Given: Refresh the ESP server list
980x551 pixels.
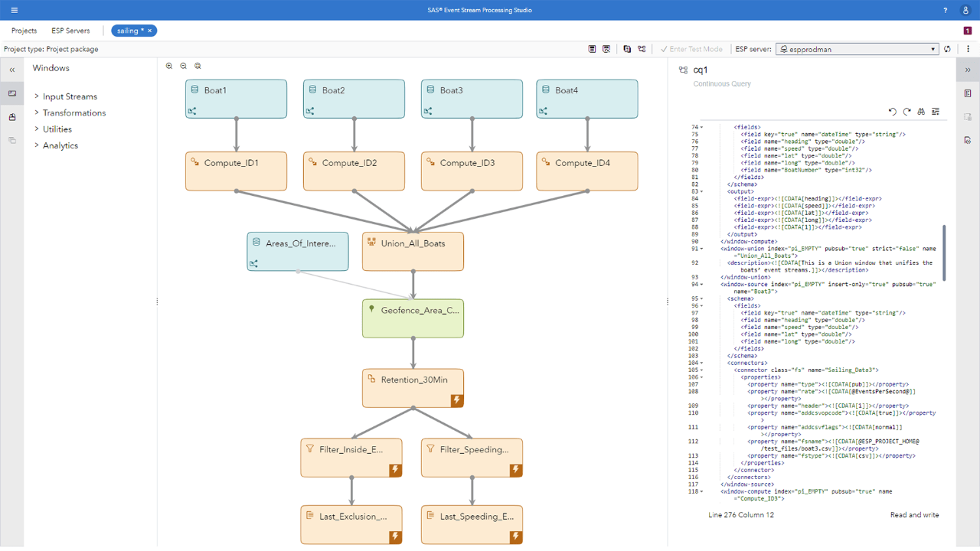Looking at the screenshot, I should point(948,49).
